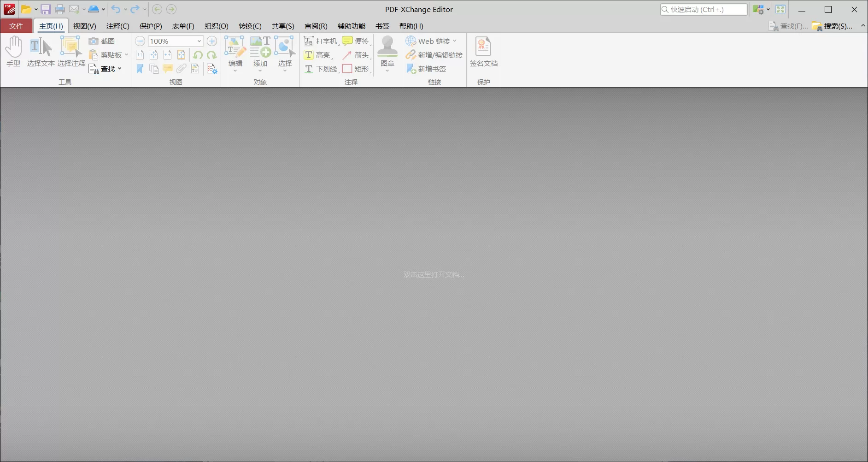Expand the 图章 stamp dropdown
This screenshot has width=868, height=462.
point(387,70)
